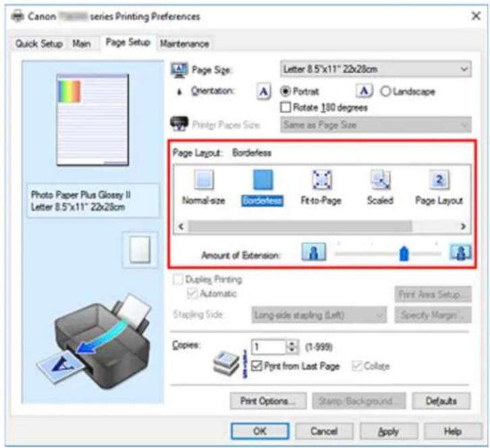Toggle the Collate checkbox
This screenshot has width=490, height=448.
(356, 366)
